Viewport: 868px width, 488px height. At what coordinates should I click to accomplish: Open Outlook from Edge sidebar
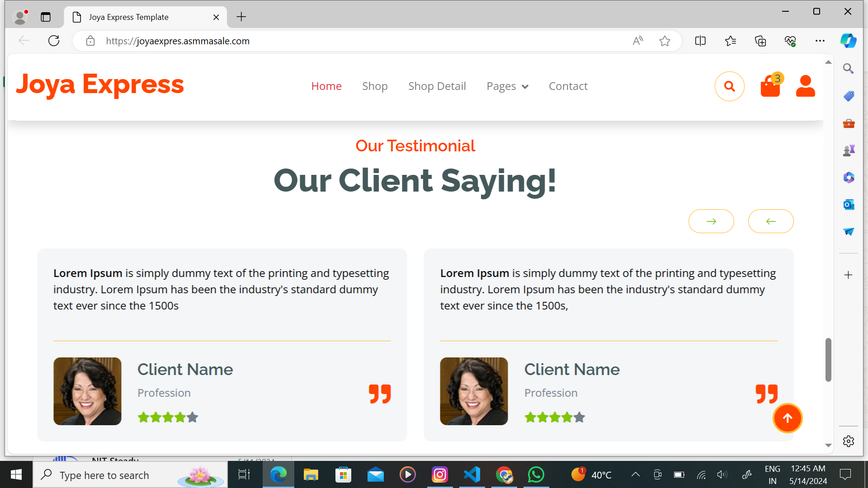(x=849, y=205)
